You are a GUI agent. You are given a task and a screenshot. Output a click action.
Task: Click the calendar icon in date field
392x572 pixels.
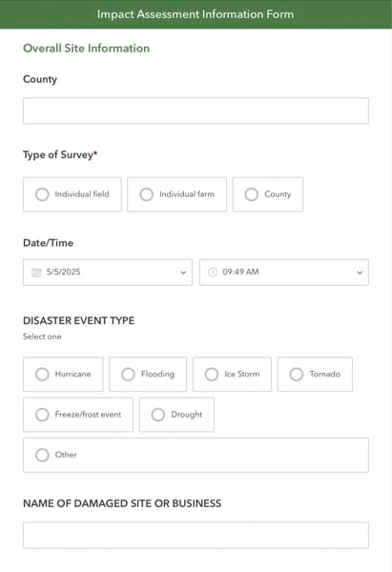pos(36,272)
